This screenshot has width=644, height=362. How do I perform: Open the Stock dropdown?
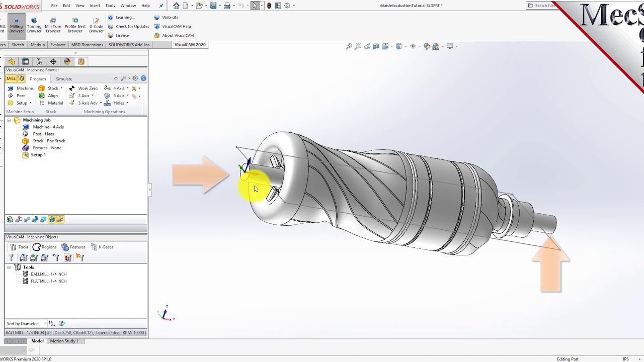point(51,88)
